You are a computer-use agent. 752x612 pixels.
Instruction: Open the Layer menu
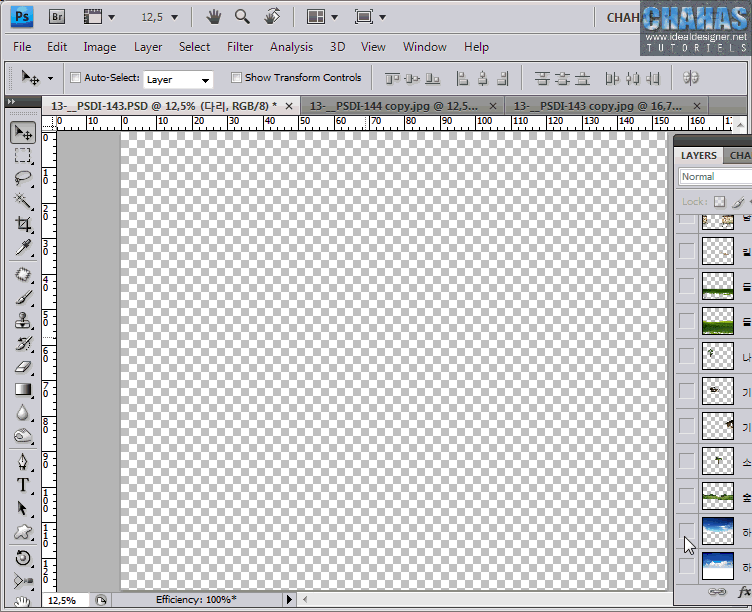click(148, 47)
